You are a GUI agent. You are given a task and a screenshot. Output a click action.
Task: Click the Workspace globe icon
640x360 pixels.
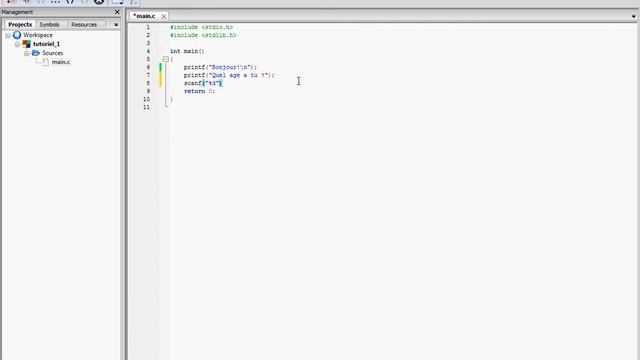(17, 35)
